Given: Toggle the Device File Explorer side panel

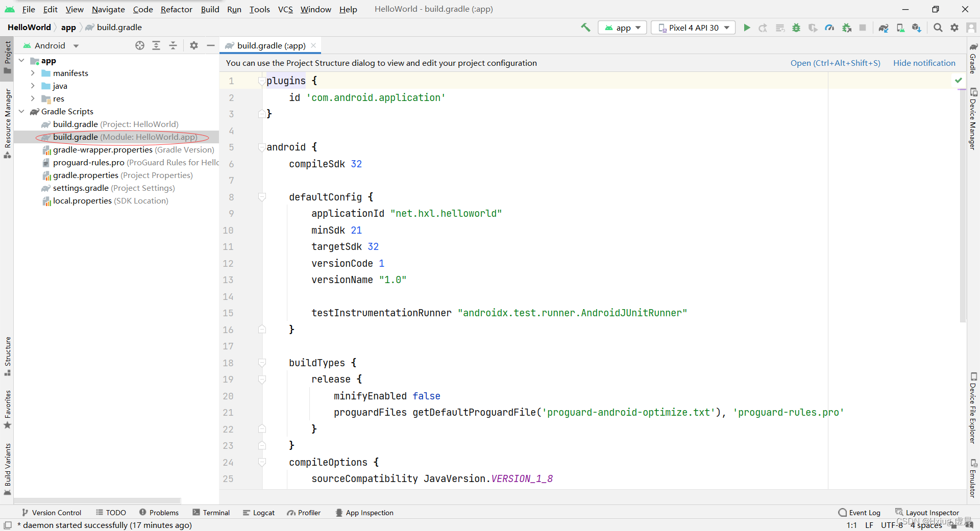Looking at the screenshot, I should 973,408.
